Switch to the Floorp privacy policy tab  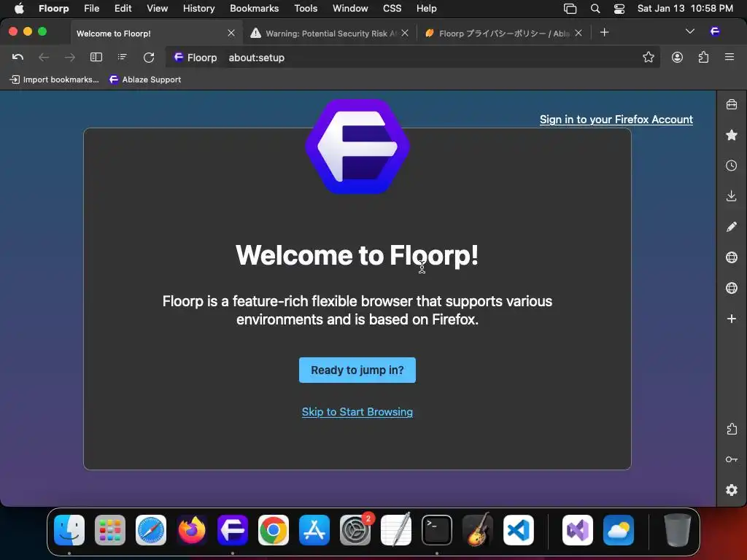pos(503,34)
